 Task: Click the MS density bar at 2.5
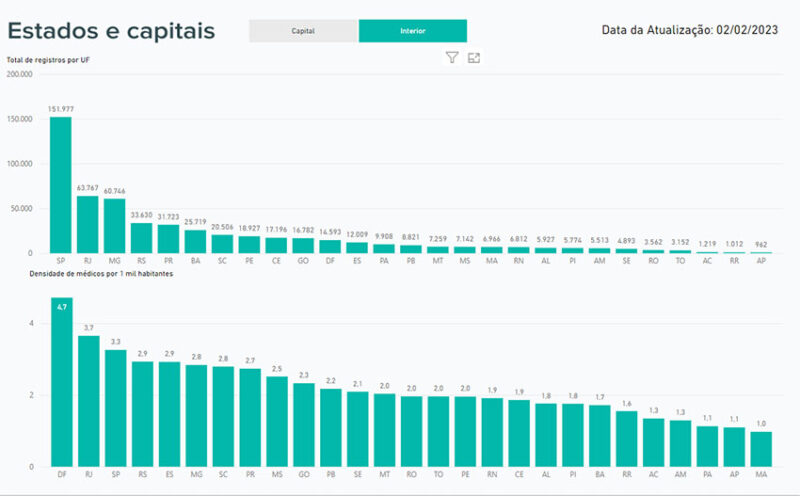277,421
